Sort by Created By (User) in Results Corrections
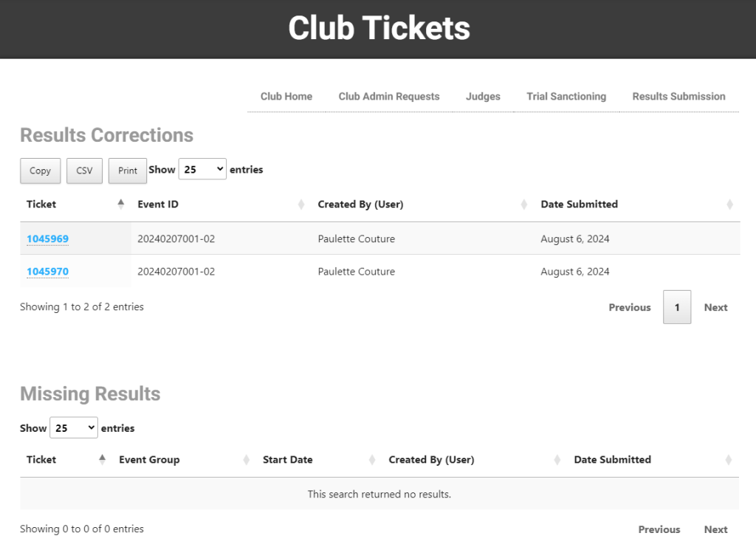This screenshot has width=756, height=550. click(x=524, y=204)
